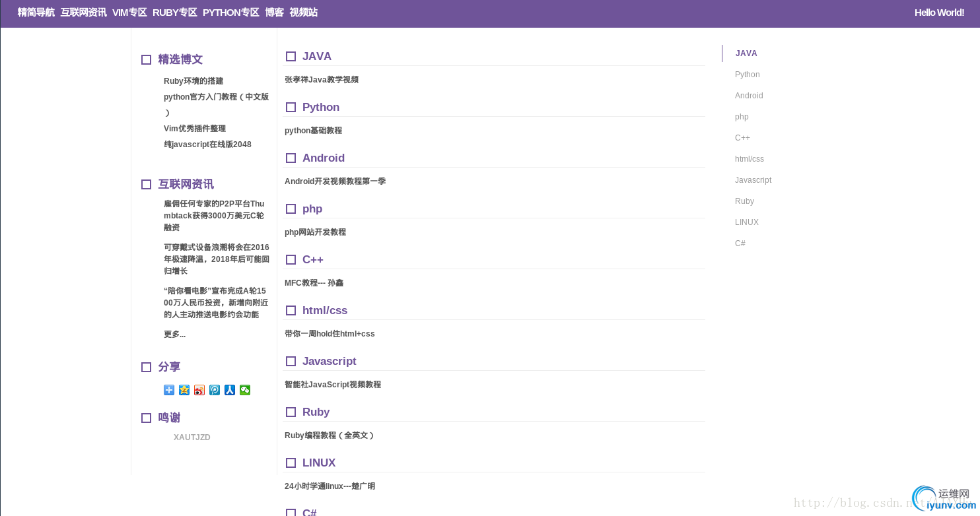Click the JAVA section heading in main content
Screen dimensions: 980x516
coord(317,57)
